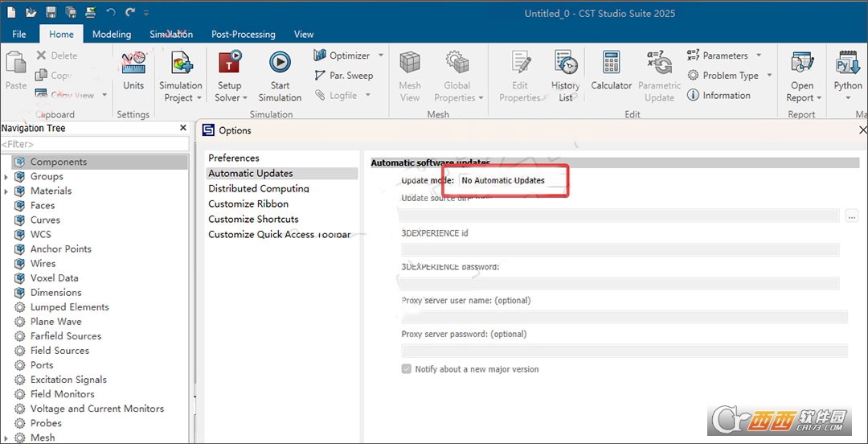Click the Undo arrow in quick access toolbar

[x=111, y=11]
